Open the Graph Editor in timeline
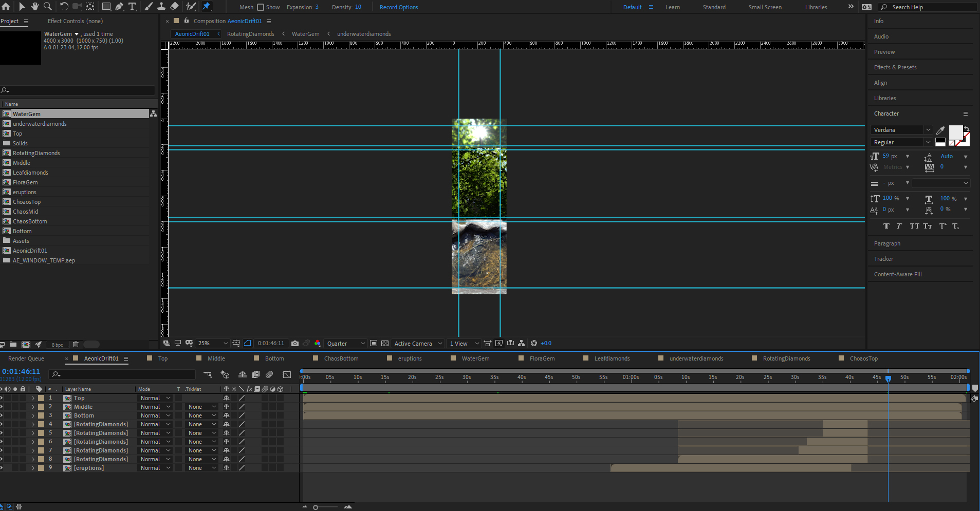The image size is (980, 511). coord(287,374)
